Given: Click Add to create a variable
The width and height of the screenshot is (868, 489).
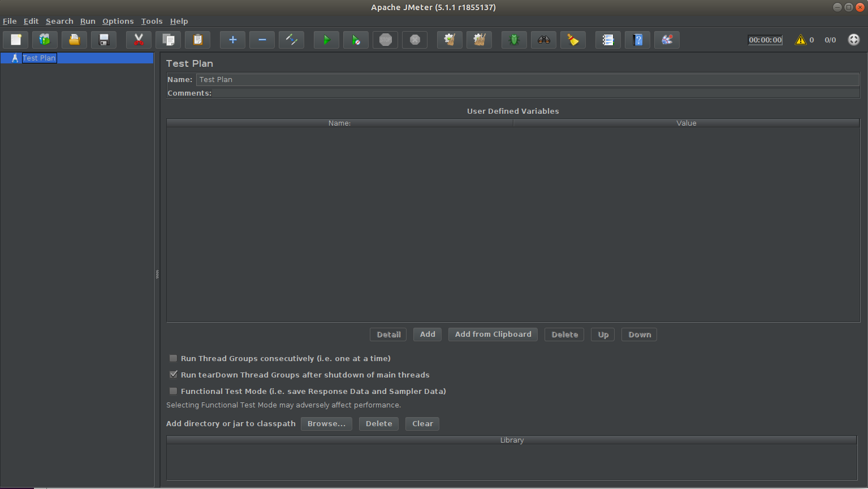Looking at the screenshot, I should tap(427, 334).
